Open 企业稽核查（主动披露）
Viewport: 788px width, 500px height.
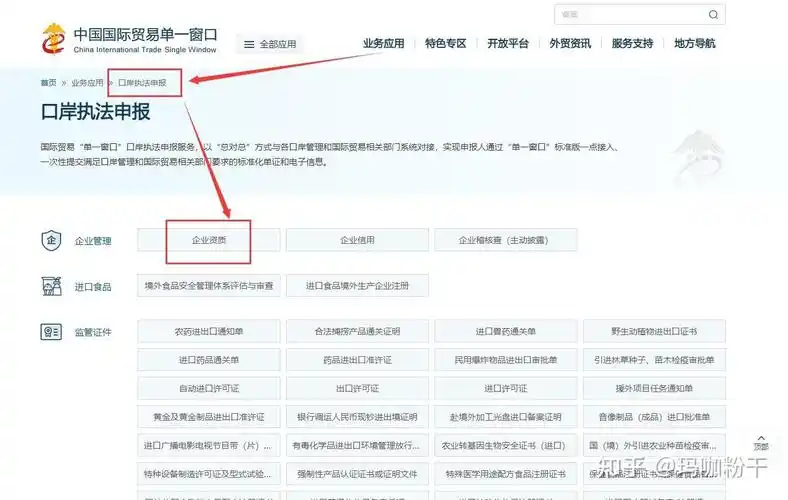click(x=506, y=240)
